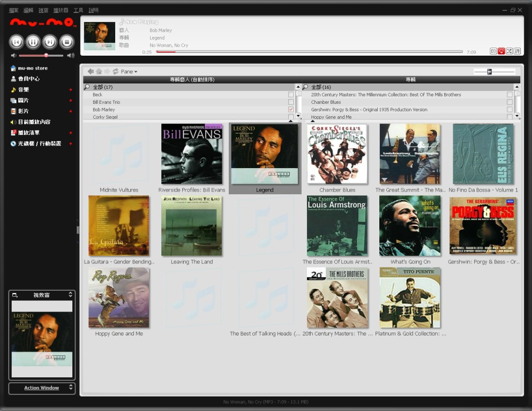
Task: Check the Corky Siegel artist checkbox
Action: click(x=291, y=117)
